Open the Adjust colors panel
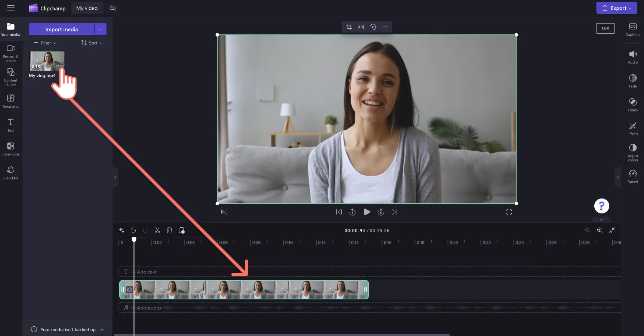 point(633,152)
